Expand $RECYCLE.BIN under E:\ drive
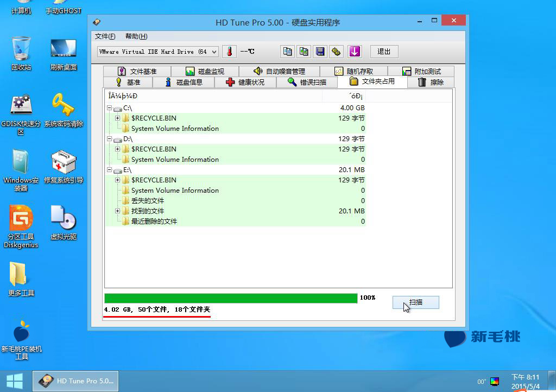 tap(117, 180)
